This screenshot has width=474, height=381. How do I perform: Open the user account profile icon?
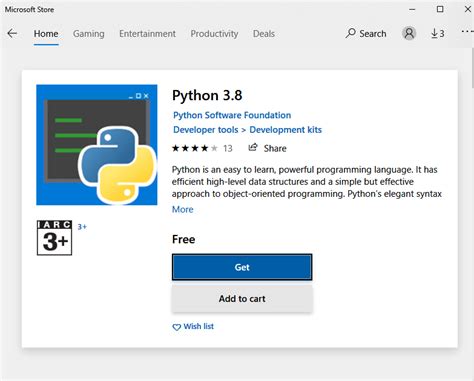[409, 33]
